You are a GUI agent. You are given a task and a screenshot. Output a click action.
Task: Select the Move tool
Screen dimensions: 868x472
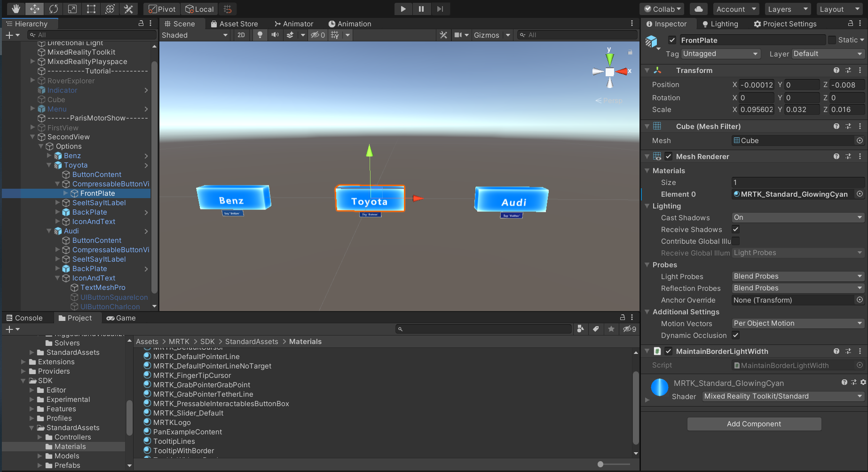coord(34,9)
